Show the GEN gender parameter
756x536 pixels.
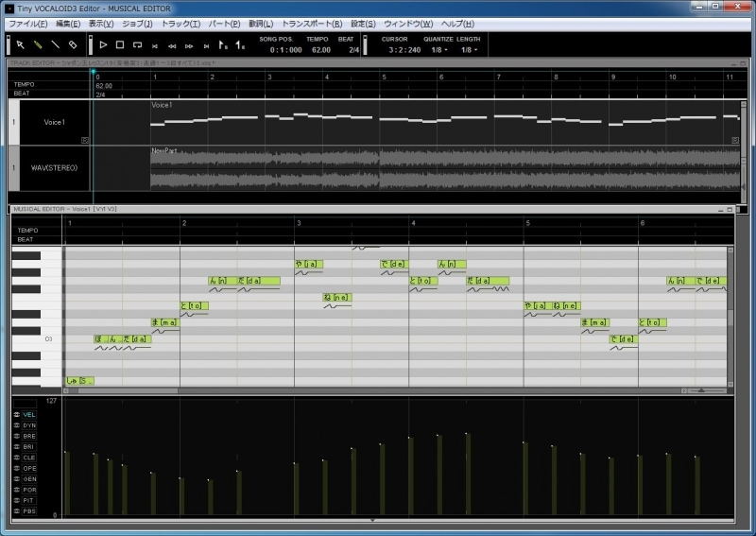29,478
